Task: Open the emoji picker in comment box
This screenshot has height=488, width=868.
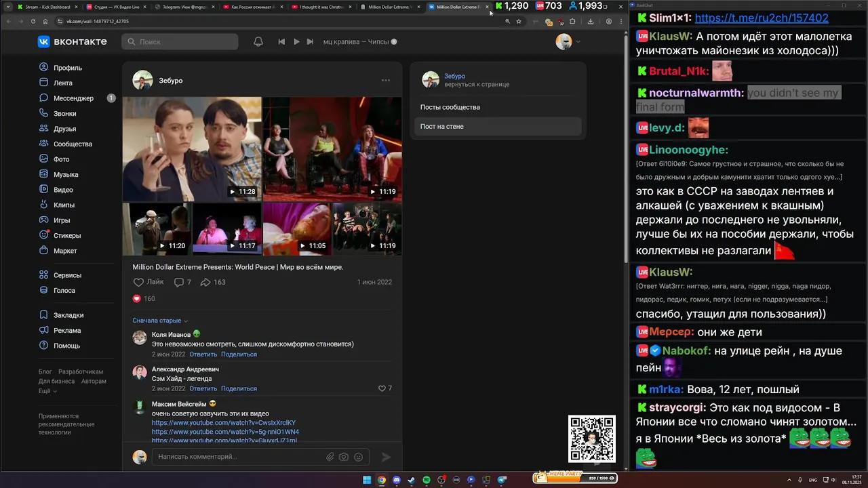Action: click(x=358, y=457)
